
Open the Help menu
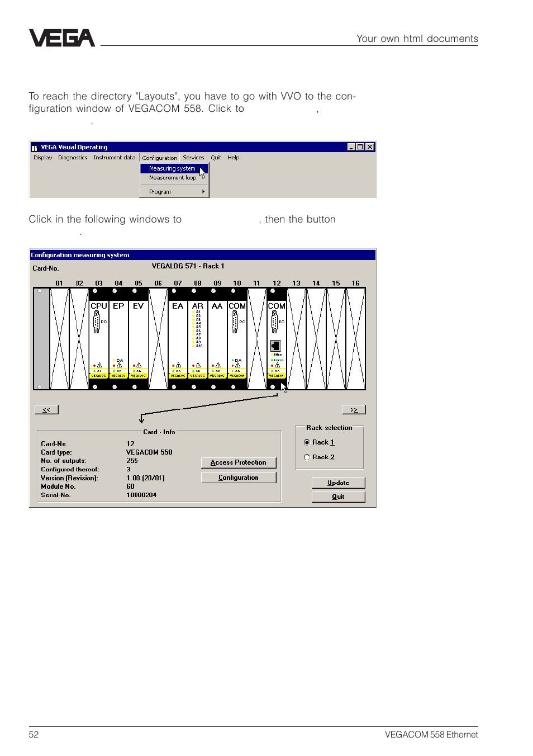pyautogui.click(x=233, y=158)
